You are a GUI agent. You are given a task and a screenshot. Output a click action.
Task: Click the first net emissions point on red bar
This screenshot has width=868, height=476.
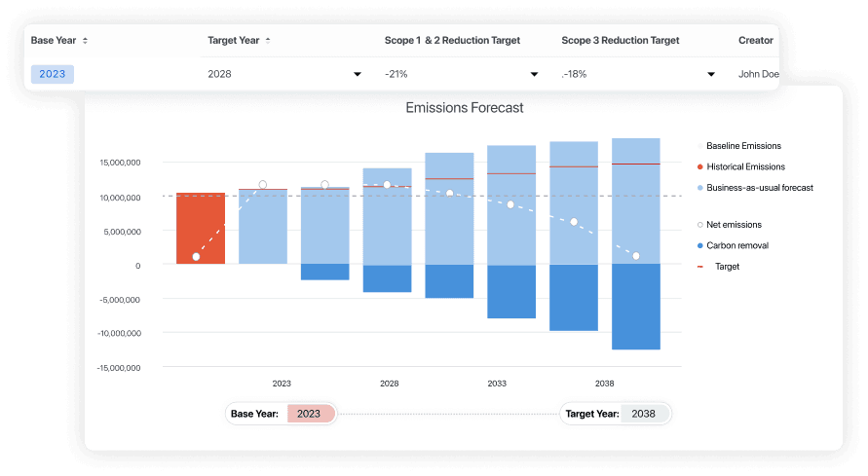pos(197,256)
